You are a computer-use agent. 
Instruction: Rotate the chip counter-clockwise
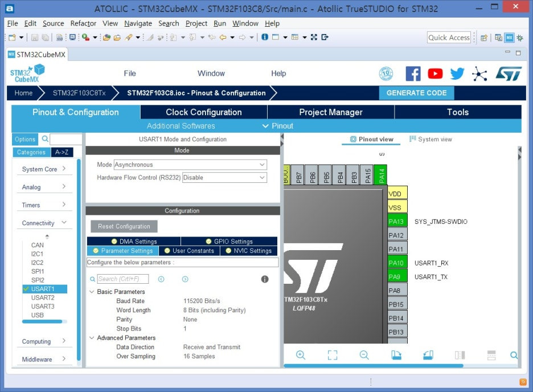coord(428,356)
